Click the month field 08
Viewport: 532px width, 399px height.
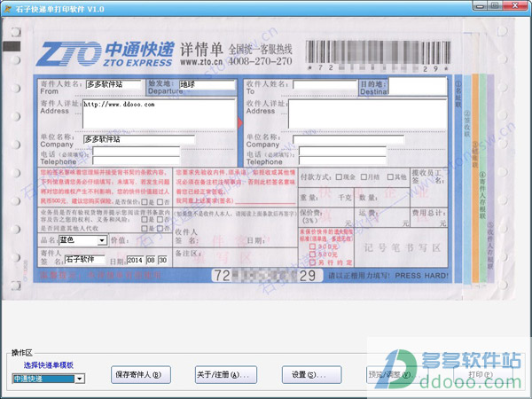tap(151, 260)
